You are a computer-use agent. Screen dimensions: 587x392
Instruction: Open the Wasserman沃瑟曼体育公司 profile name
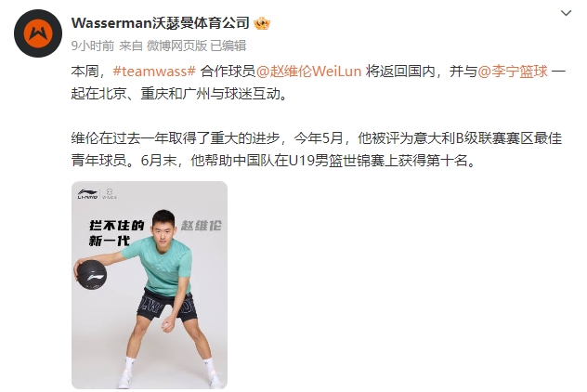click(161, 23)
